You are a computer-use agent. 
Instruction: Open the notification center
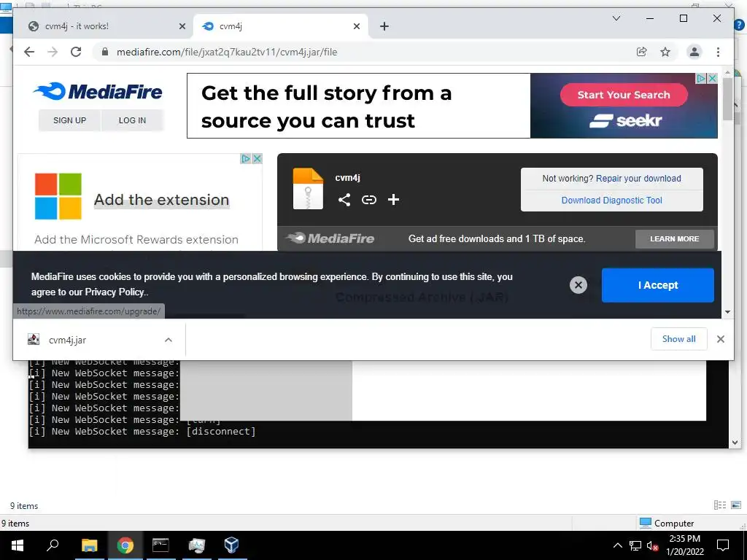pyautogui.click(x=723, y=545)
